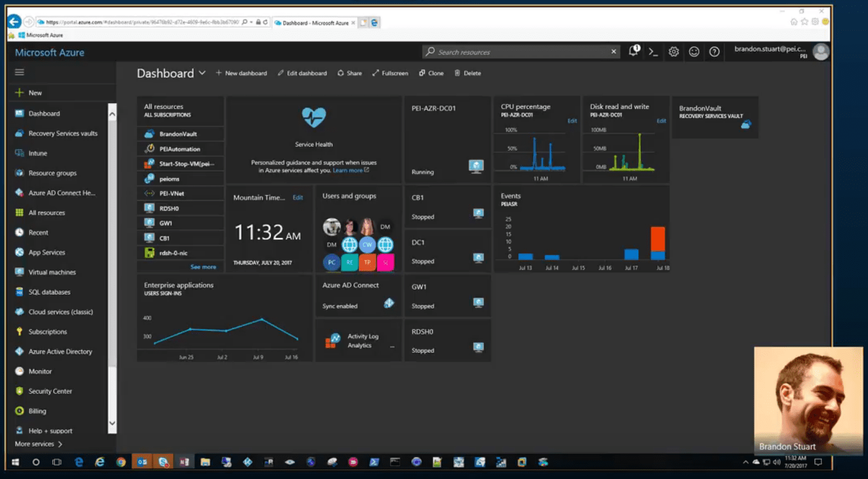The image size is (868, 479).
Task: Open the Activity Log Analytics tile ellipsis
Action: point(392,347)
